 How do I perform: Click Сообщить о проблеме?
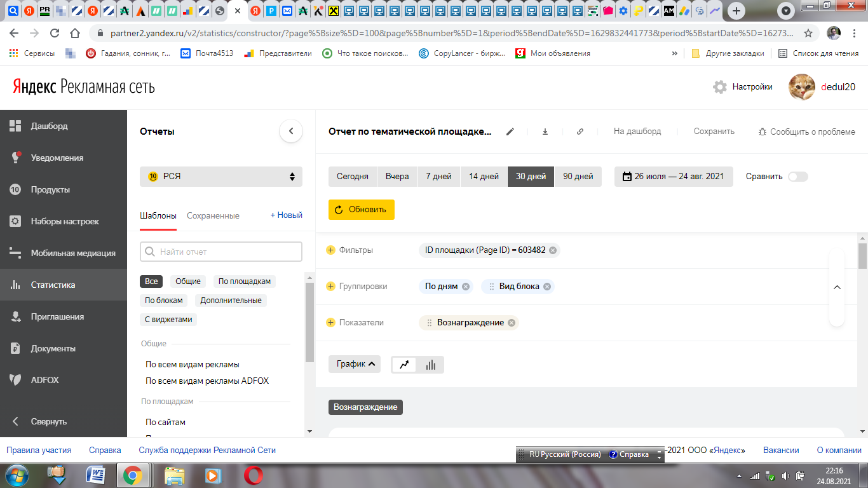[x=807, y=132]
